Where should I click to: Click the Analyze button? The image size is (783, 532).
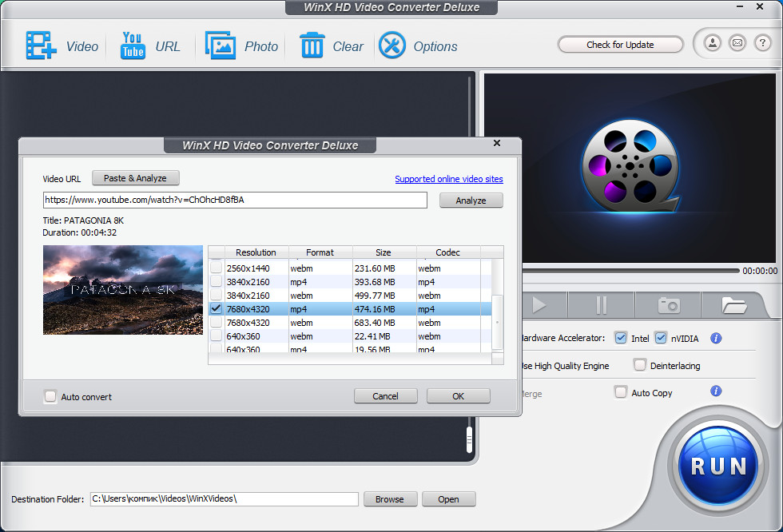click(x=471, y=200)
